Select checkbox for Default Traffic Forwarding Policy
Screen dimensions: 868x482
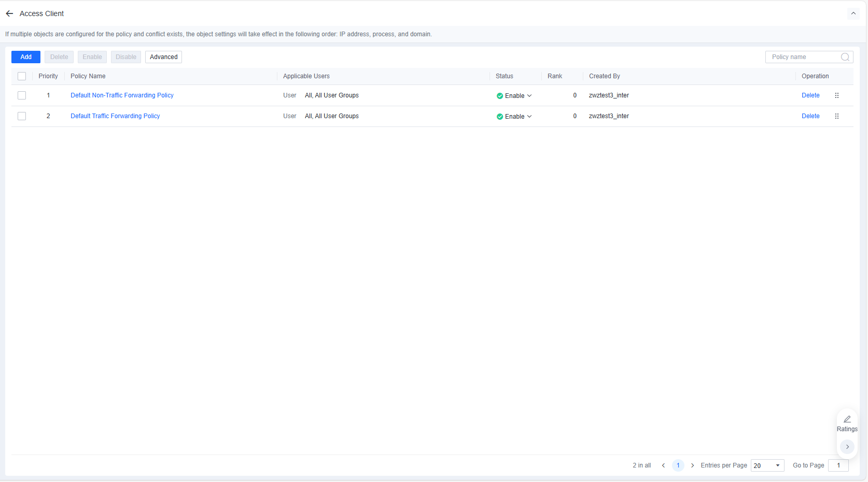pos(22,116)
